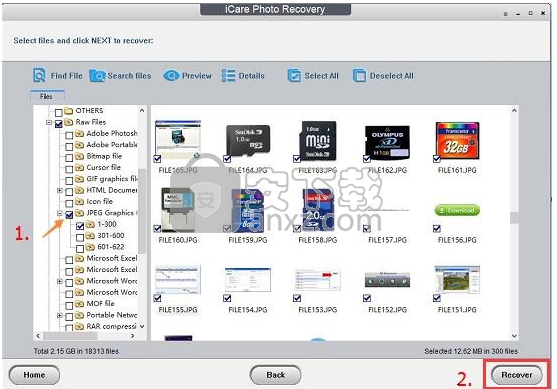Screen dimensions: 557x389
Task: Click the Deselect All label
Action: click(x=392, y=76)
